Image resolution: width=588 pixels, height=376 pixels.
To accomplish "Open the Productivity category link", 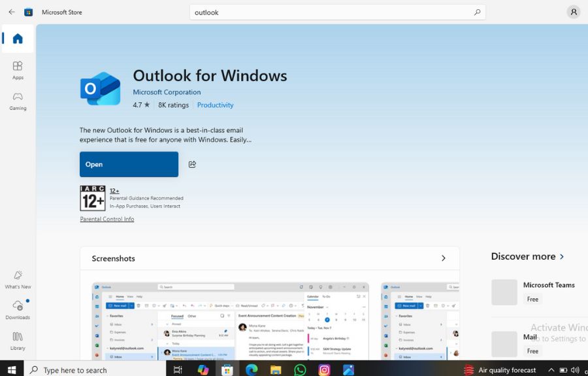I will [x=215, y=105].
